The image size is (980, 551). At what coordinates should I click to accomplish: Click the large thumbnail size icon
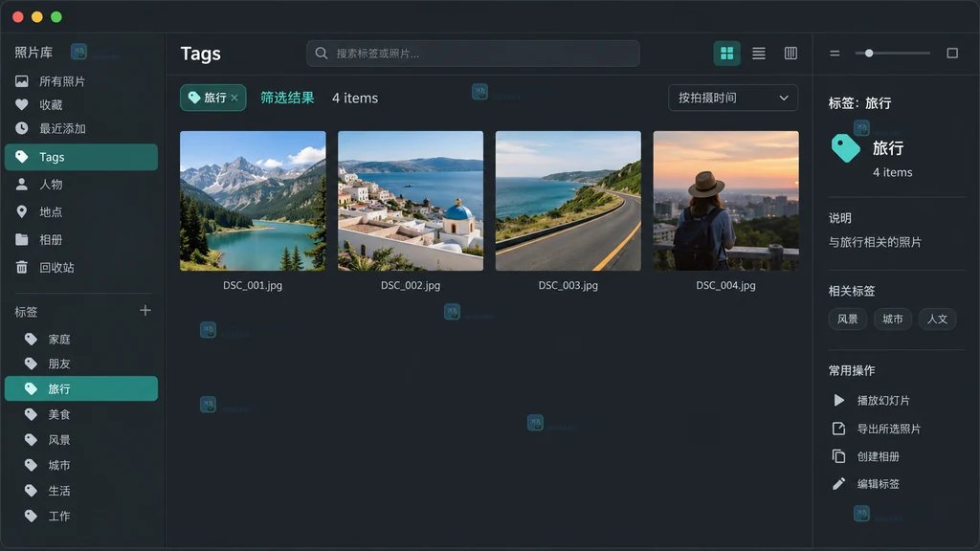(952, 54)
